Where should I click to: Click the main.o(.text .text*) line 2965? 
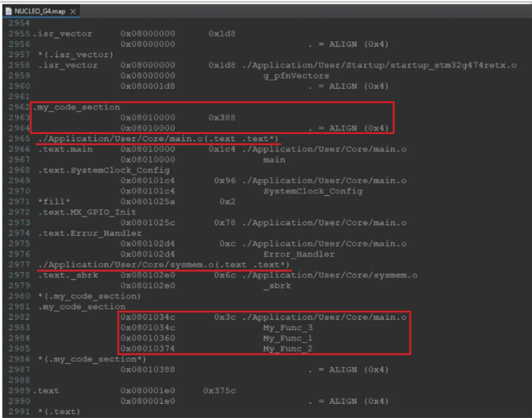pyautogui.click(x=159, y=139)
